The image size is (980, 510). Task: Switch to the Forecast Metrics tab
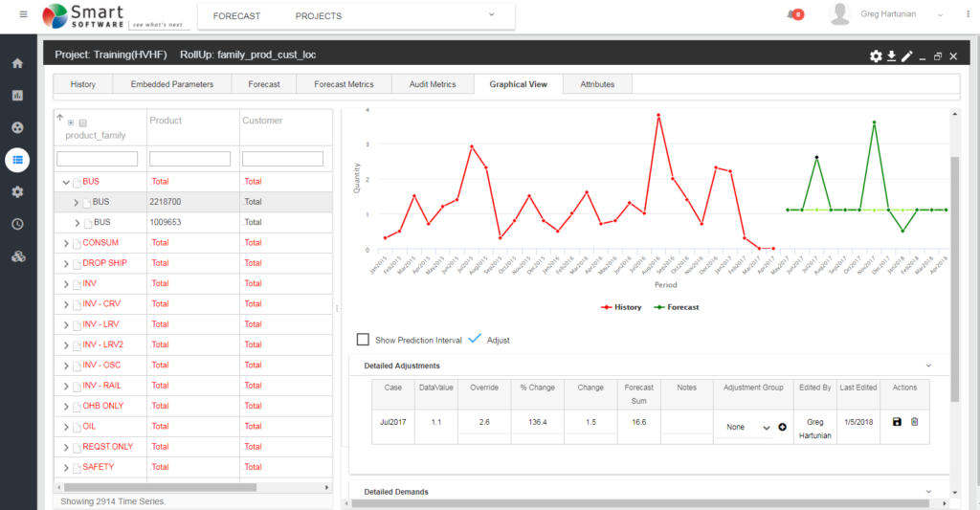click(344, 84)
